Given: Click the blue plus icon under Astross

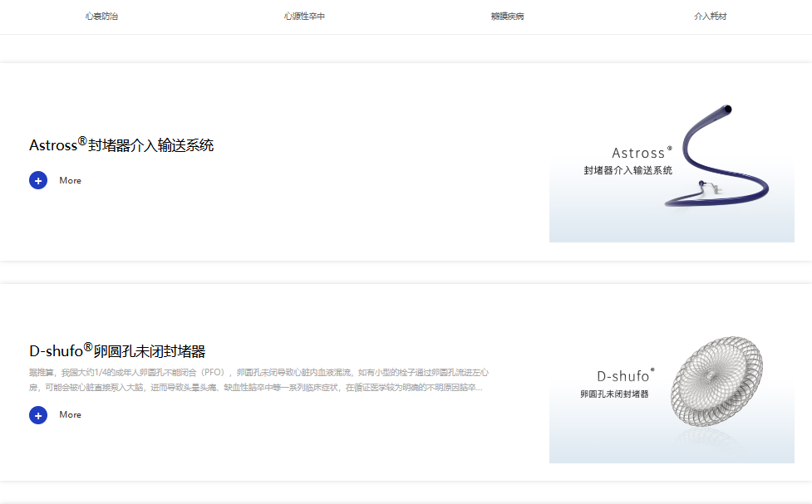Looking at the screenshot, I should (38, 180).
